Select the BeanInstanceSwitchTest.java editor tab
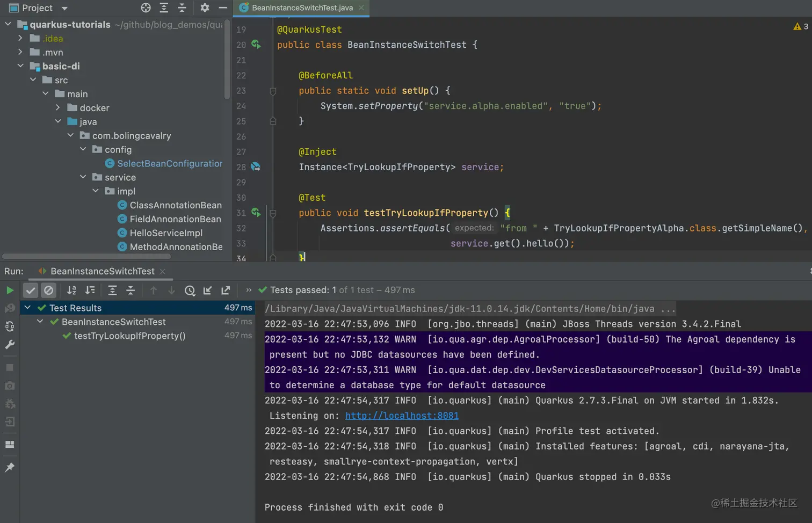This screenshot has width=812, height=523. click(x=302, y=8)
